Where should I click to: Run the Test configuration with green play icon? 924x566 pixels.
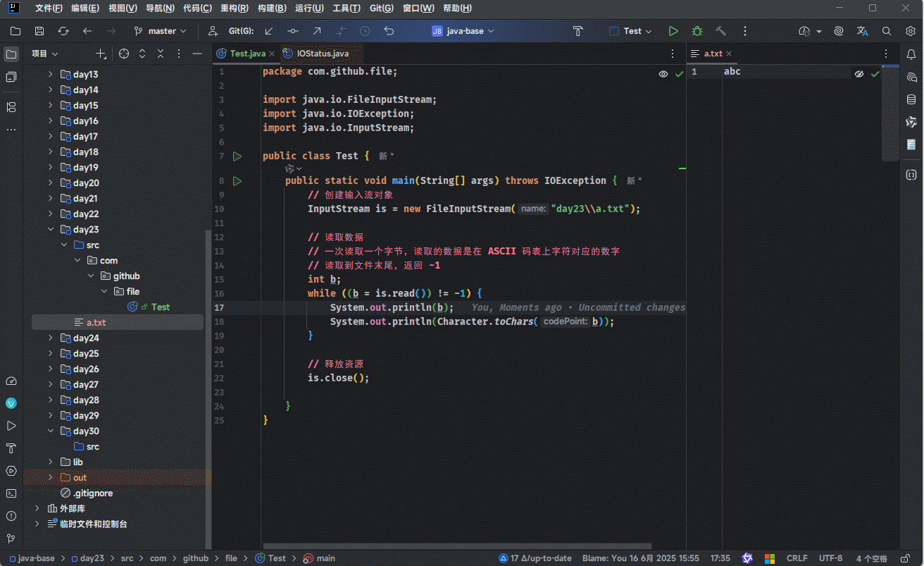[673, 31]
